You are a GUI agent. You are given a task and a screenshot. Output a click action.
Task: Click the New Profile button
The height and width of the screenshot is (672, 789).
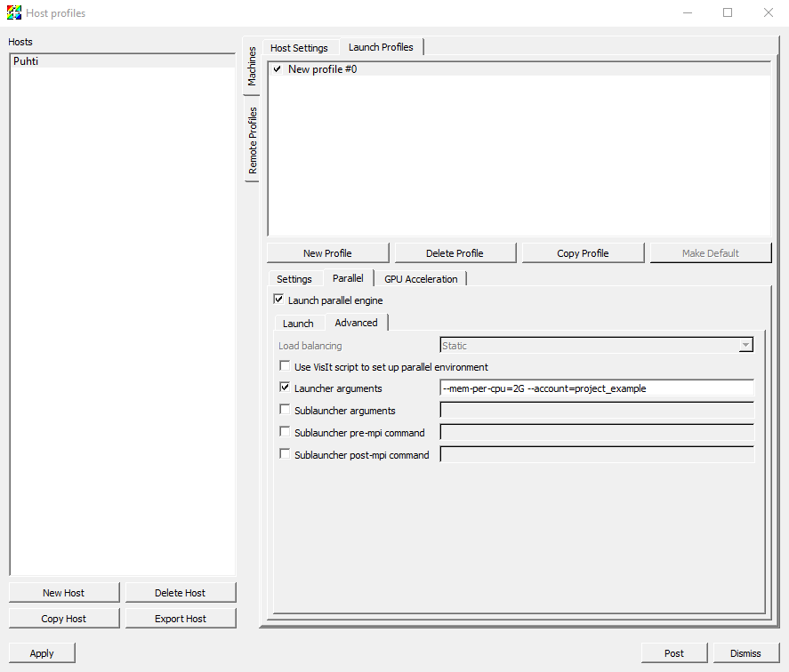pos(327,253)
